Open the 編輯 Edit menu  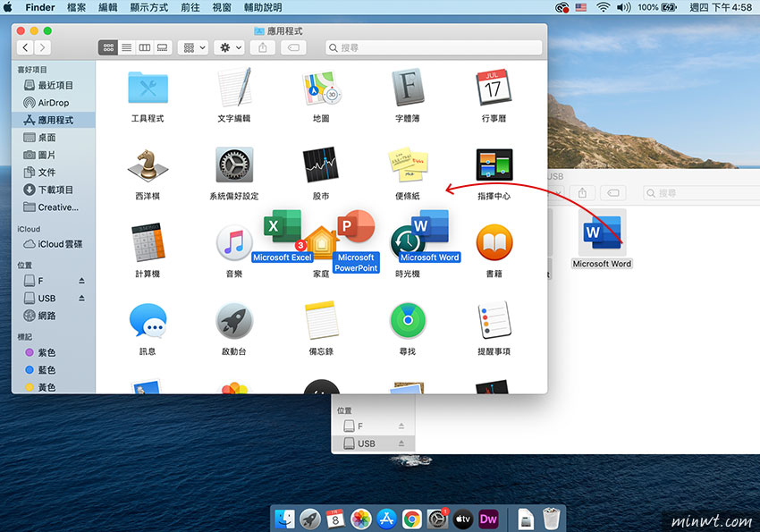click(x=107, y=7)
